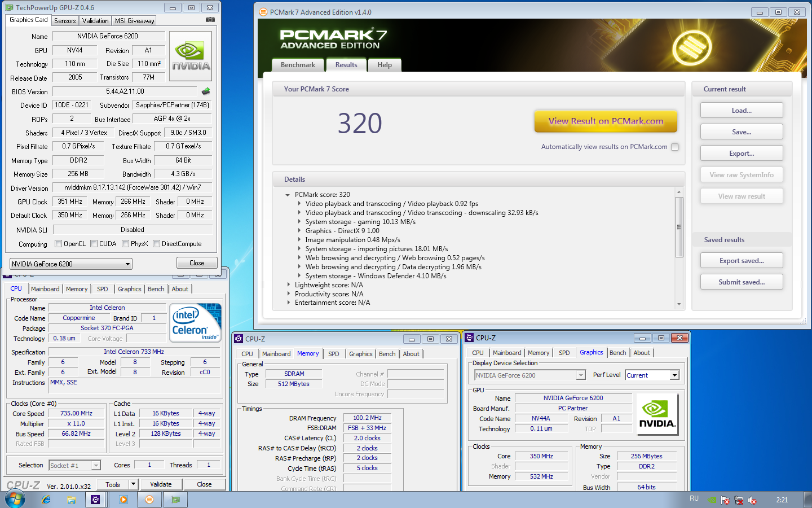Click the muted volume tray icon

752,500
